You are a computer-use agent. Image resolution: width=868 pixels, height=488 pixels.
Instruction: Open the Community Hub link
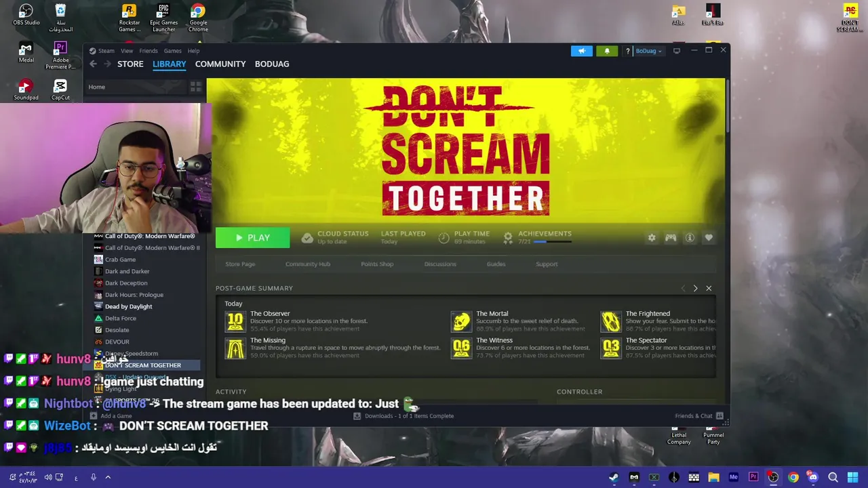click(x=307, y=264)
